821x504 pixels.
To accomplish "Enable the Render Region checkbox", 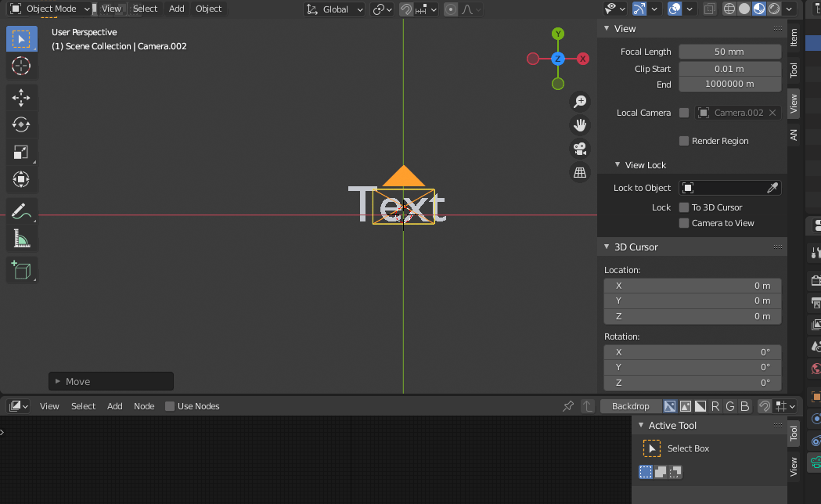I will (684, 141).
